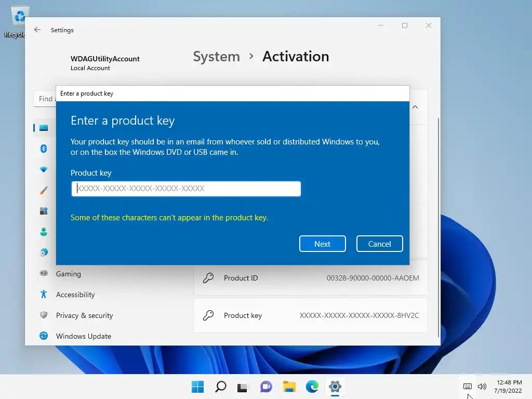Open the System category icon in sidebar

44,128
